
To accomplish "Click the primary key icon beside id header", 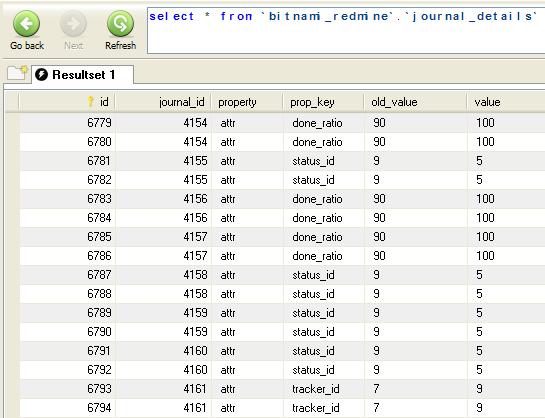I will 91,101.
